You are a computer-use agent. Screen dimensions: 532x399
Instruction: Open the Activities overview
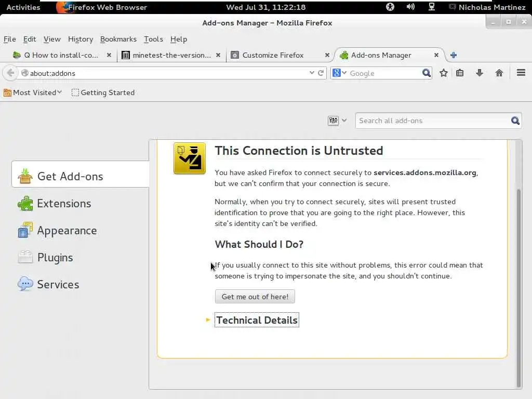[23, 7]
